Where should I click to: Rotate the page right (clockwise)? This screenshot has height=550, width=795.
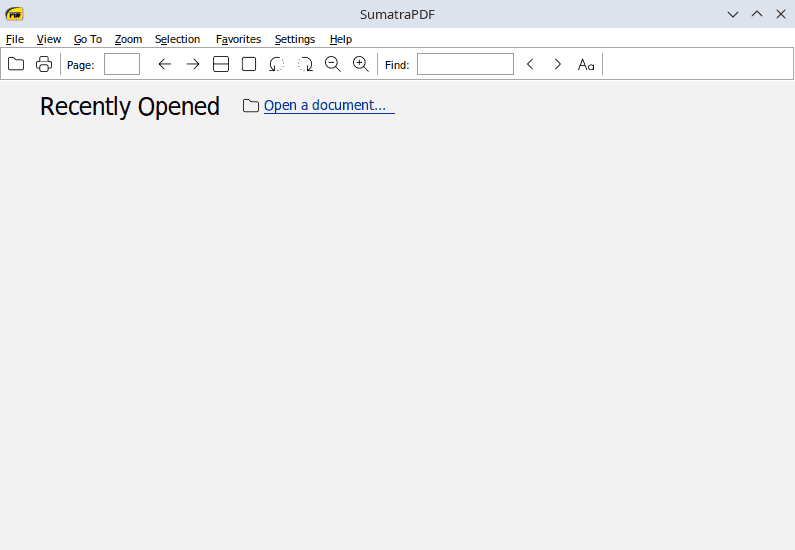click(x=305, y=64)
